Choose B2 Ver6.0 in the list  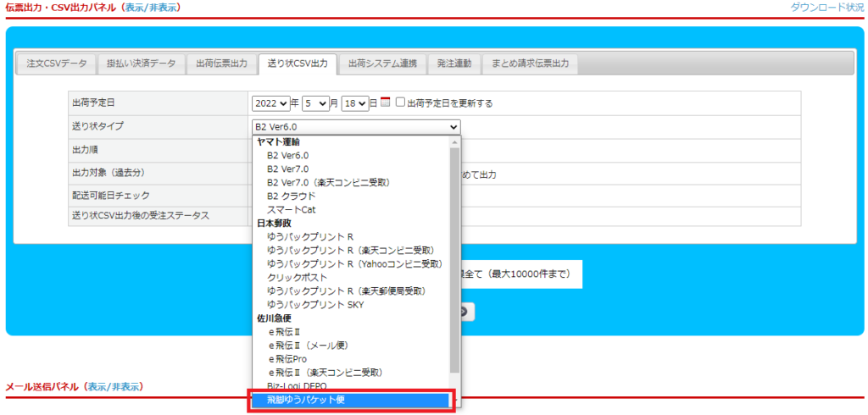(x=353, y=156)
